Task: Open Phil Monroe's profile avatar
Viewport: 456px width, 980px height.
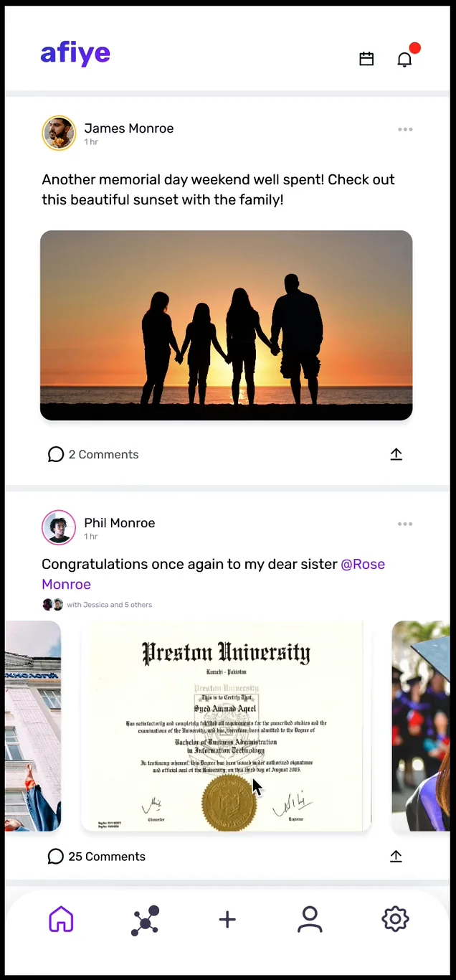Action: 59,527
